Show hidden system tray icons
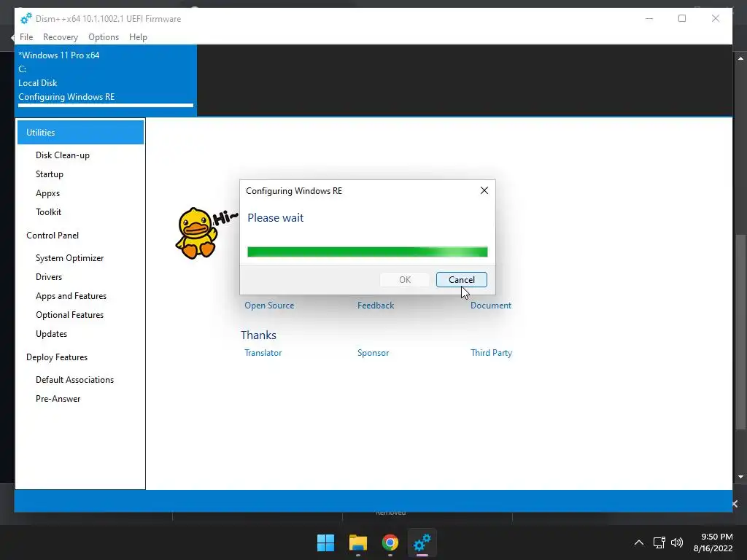Image resolution: width=747 pixels, height=560 pixels. tap(639, 542)
